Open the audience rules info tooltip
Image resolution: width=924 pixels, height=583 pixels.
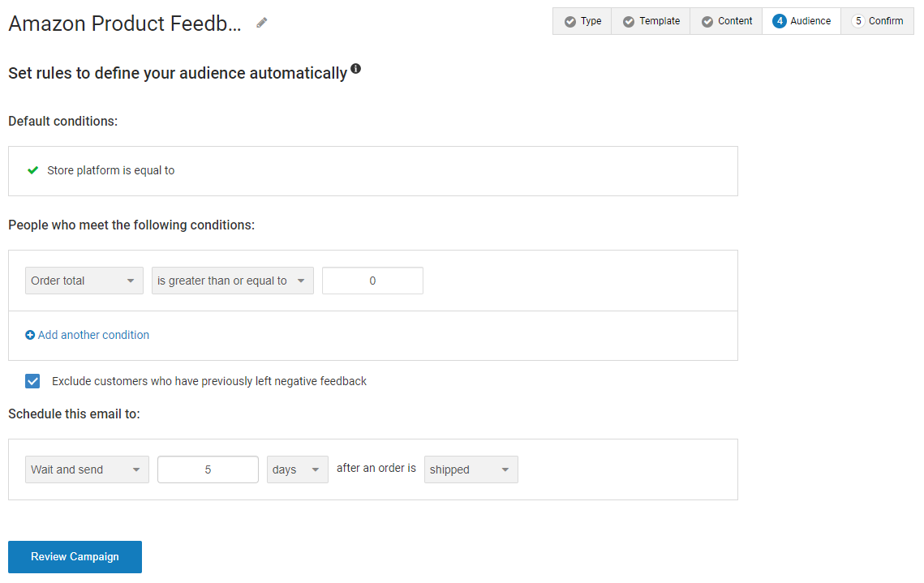coord(356,70)
